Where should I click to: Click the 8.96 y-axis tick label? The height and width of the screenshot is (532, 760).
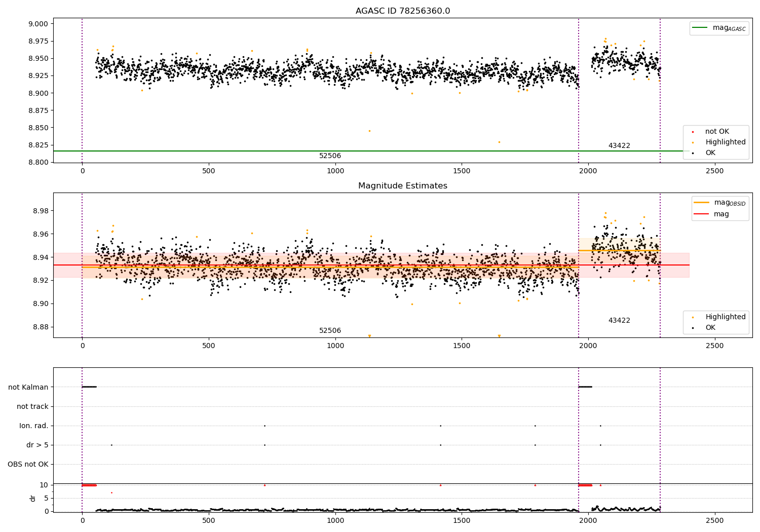click(40, 234)
